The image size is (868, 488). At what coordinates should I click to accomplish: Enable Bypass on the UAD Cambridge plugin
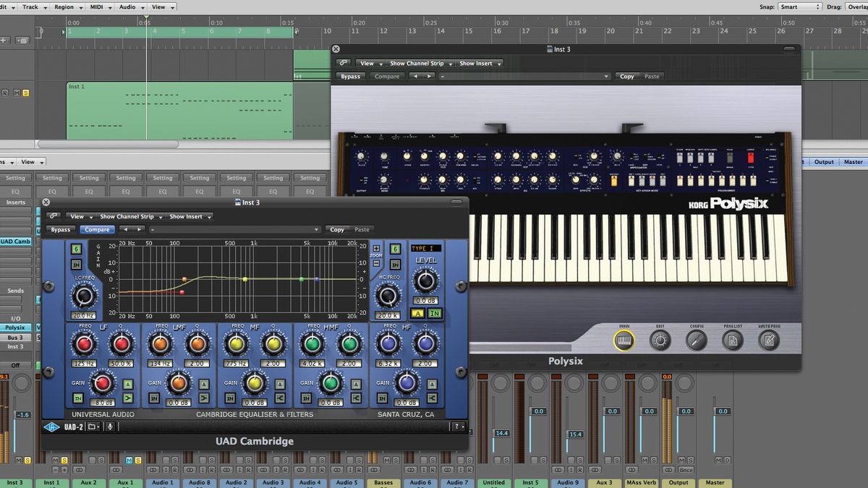60,229
